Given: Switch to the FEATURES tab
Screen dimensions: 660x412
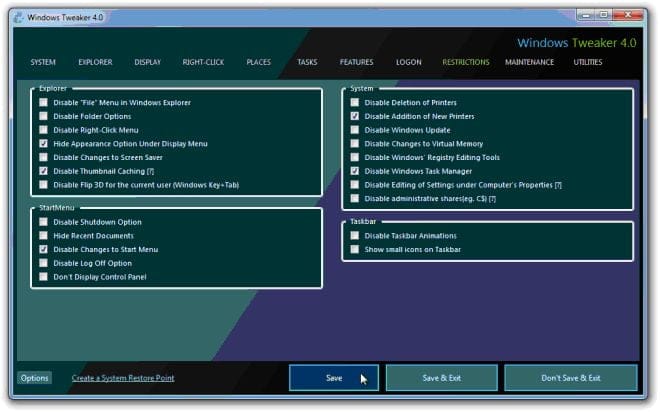Looking at the screenshot, I should [x=357, y=62].
